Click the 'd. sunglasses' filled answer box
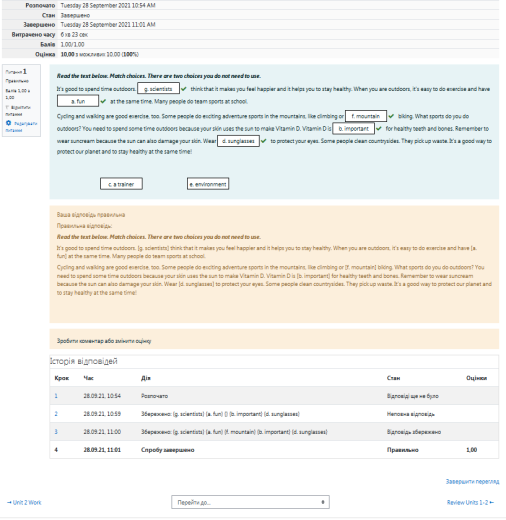This screenshot has width=506, height=520. tap(238, 141)
